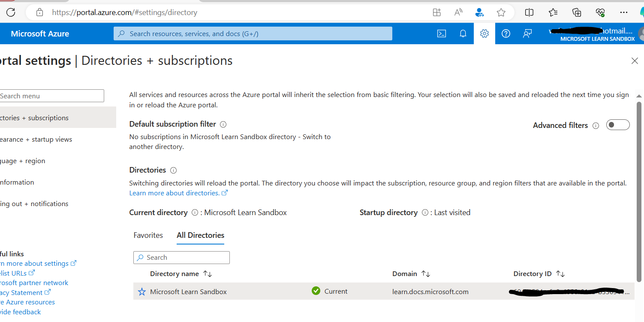Open browser Collections icon
The height and width of the screenshot is (322, 644).
tap(577, 12)
